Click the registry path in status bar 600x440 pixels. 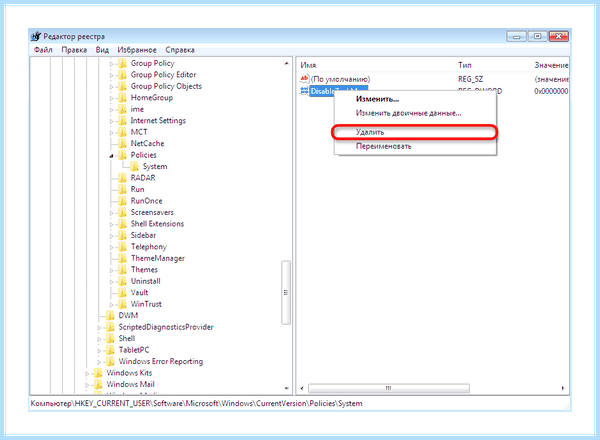(196, 404)
